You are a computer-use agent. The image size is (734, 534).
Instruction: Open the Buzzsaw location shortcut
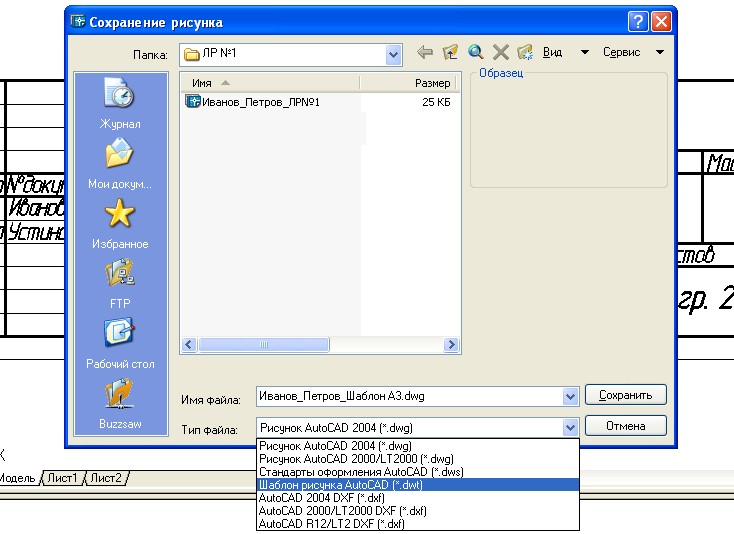[119, 402]
